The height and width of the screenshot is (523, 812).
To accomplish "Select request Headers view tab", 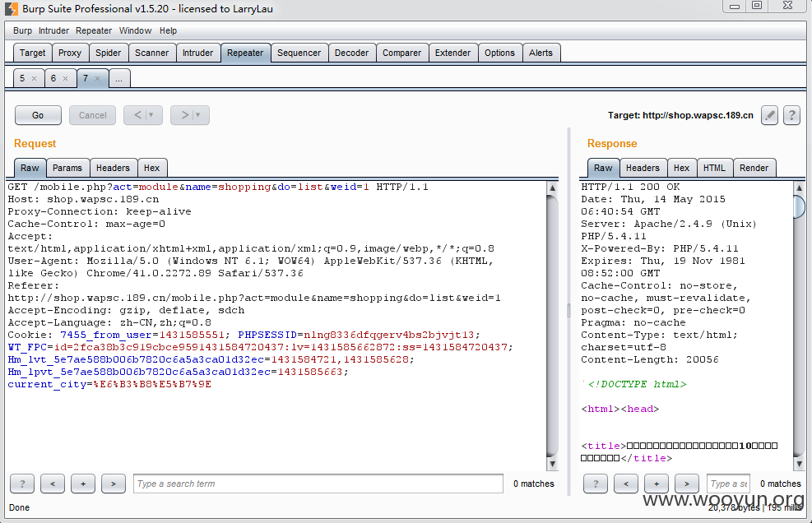I will (113, 168).
